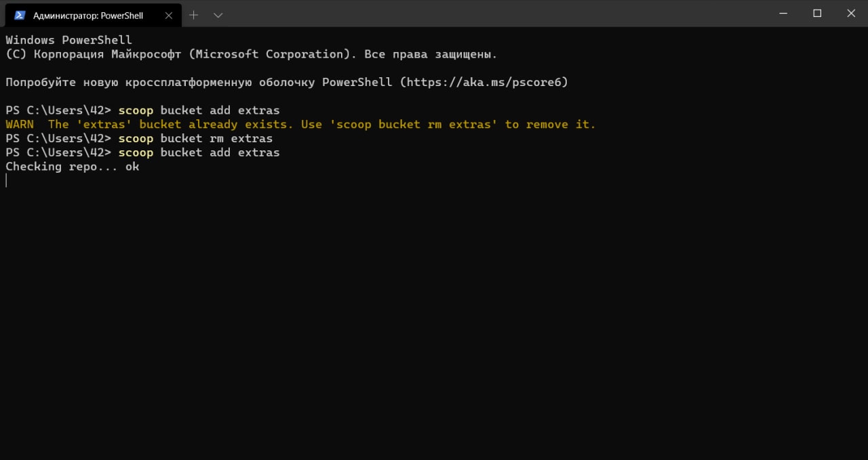Minimize the terminal window

pos(783,14)
